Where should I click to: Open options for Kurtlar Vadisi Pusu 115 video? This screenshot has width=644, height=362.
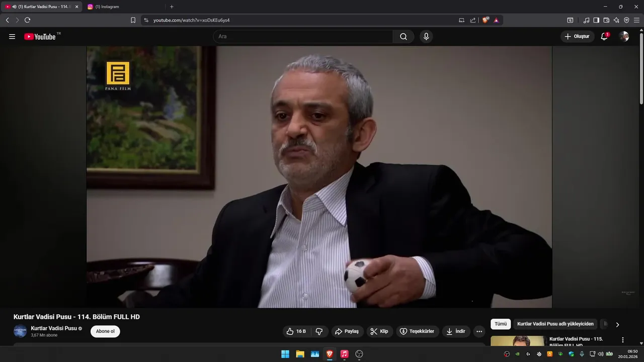click(x=623, y=340)
